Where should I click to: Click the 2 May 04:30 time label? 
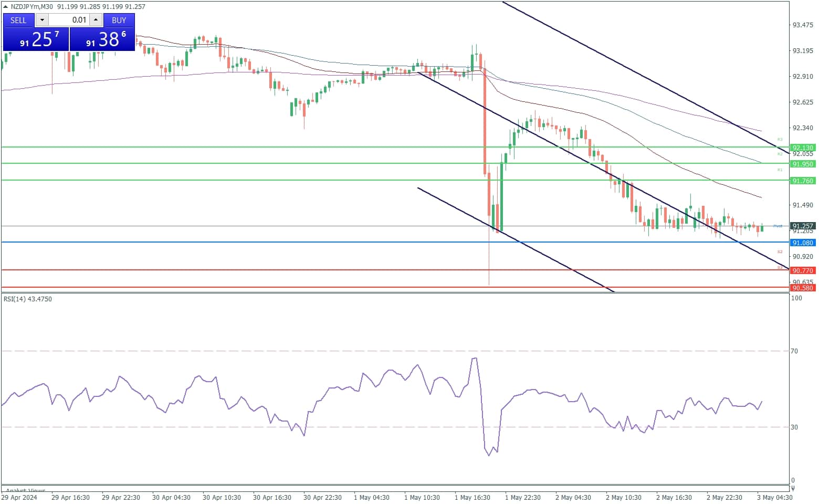573,498
